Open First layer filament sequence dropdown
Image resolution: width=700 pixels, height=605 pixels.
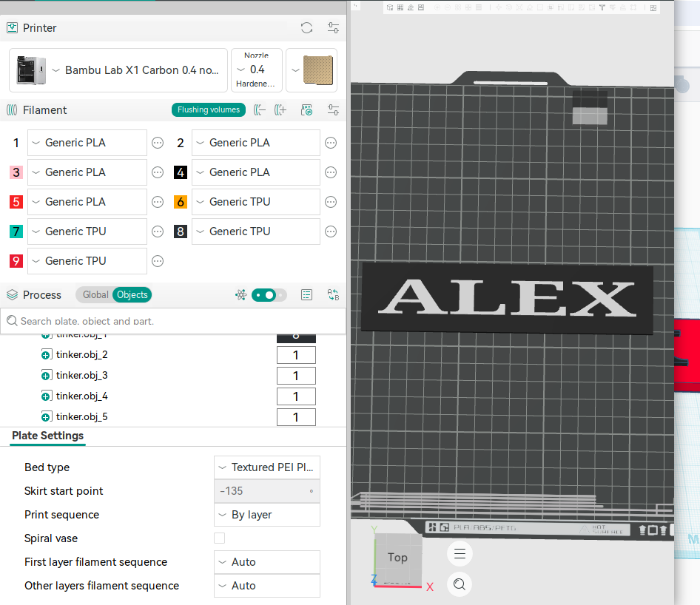click(x=267, y=561)
